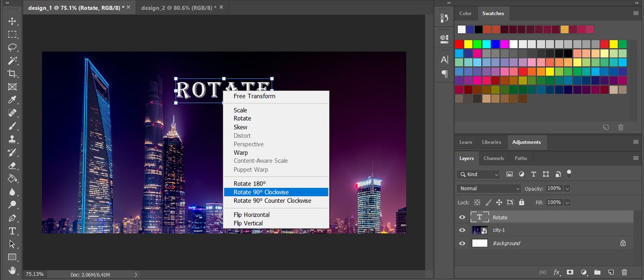Select the Path Selection tool
This screenshot has height=280, width=644.
point(12,244)
